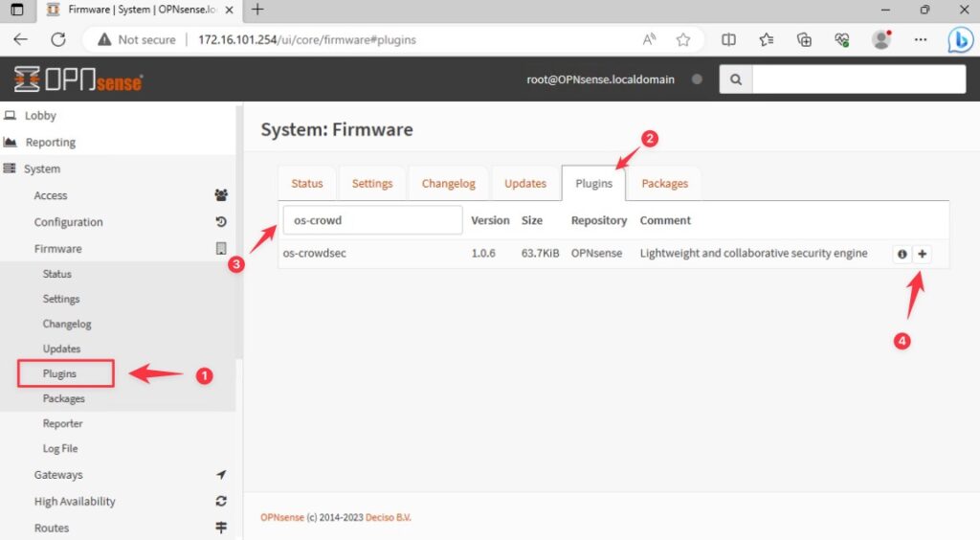Open Settings under Firmware in sidebar
This screenshot has height=540, width=980.
60,299
